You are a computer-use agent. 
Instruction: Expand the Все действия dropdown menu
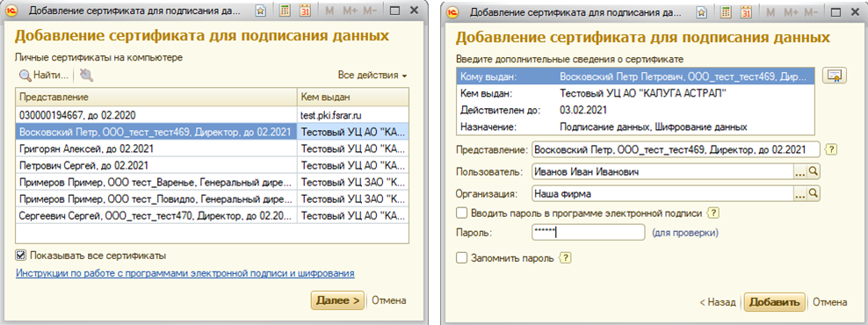click(x=373, y=75)
